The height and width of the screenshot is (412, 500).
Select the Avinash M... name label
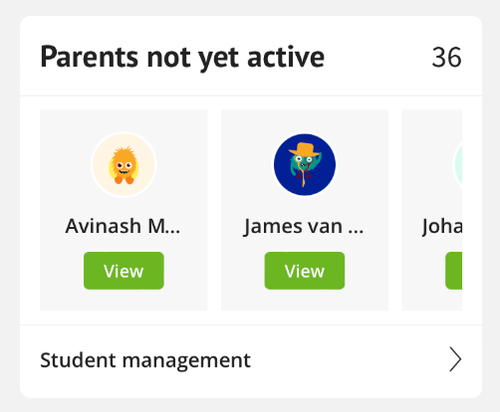point(123,226)
